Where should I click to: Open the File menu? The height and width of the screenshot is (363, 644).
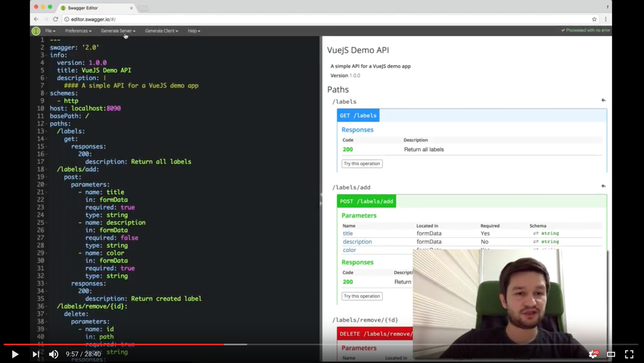pos(50,31)
